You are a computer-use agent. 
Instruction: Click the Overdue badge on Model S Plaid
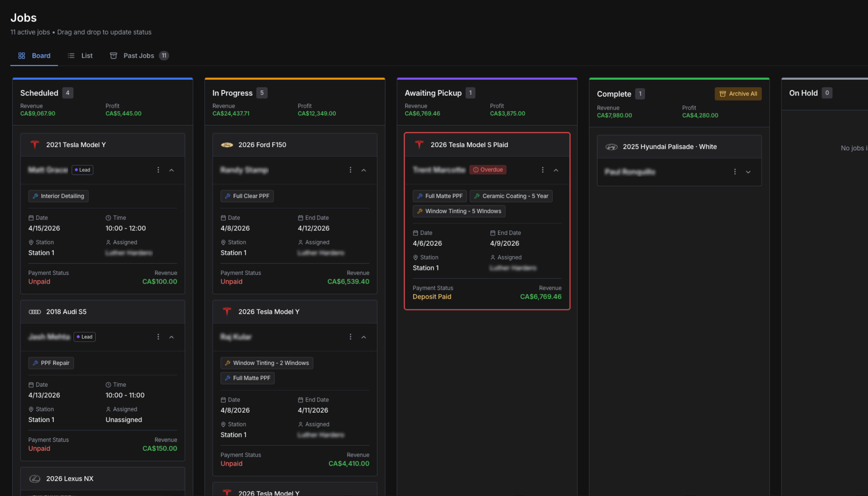pyautogui.click(x=488, y=170)
